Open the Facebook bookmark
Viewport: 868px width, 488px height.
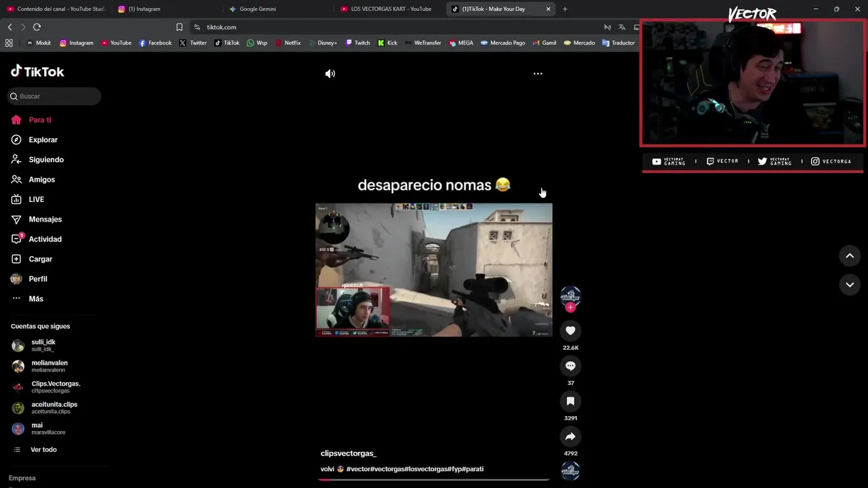coord(155,43)
